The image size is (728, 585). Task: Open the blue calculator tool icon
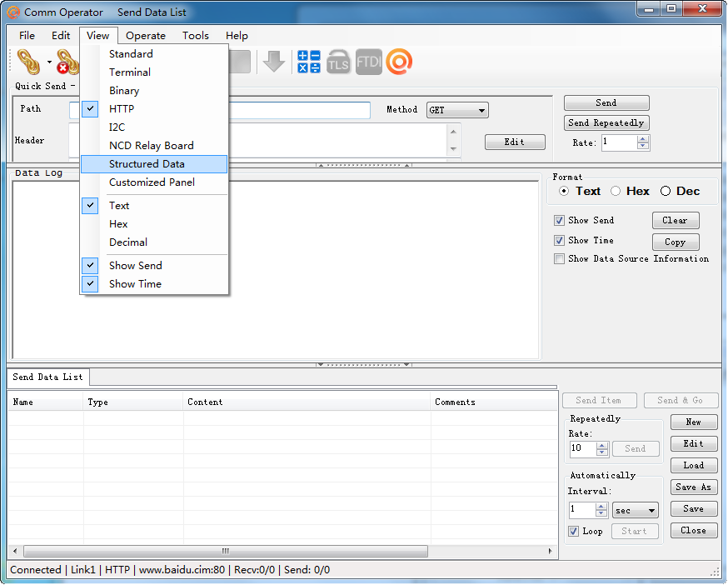tap(309, 62)
